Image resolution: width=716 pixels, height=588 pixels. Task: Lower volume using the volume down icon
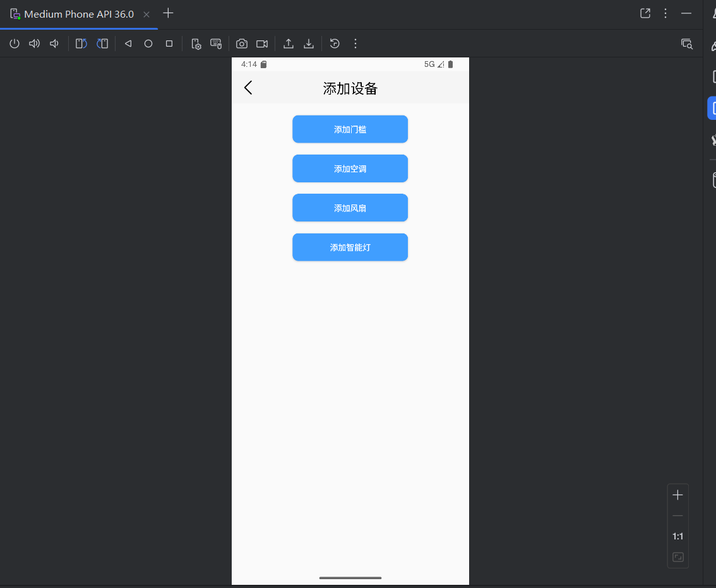tap(54, 44)
